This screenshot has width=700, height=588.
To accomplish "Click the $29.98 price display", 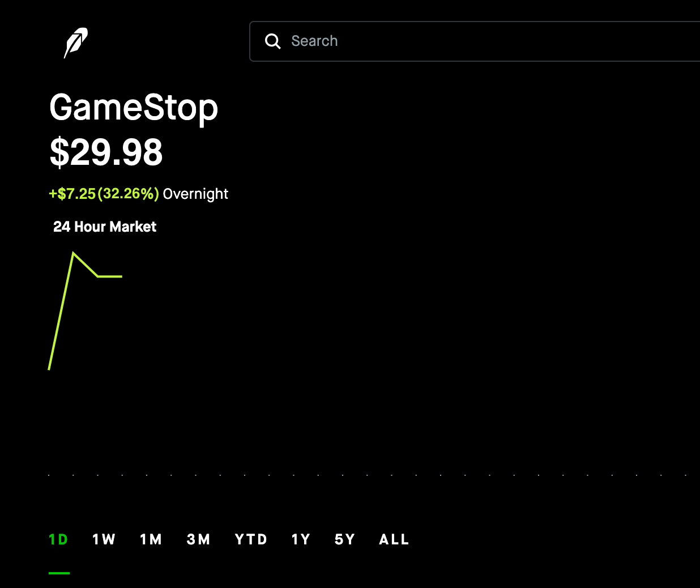I will point(106,152).
